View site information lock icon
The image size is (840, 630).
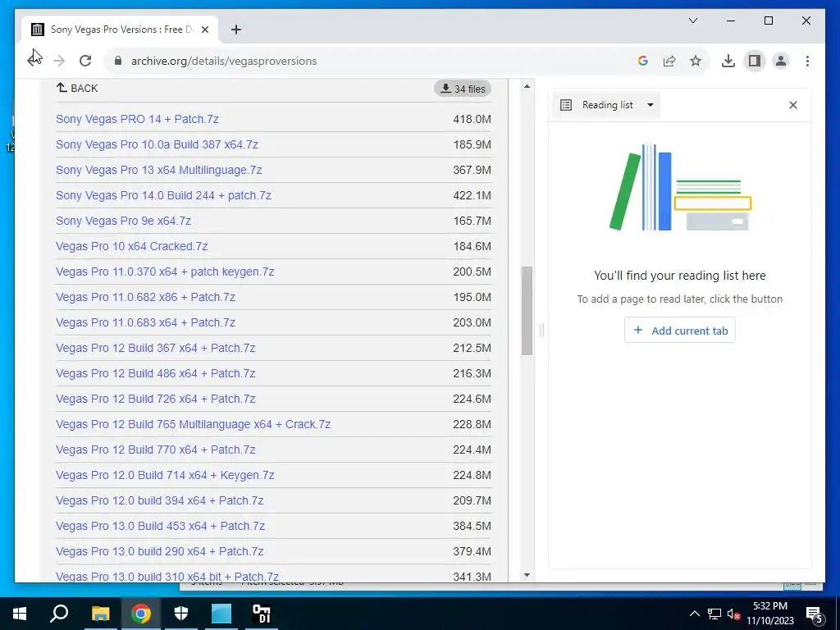(x=118, y=61)
